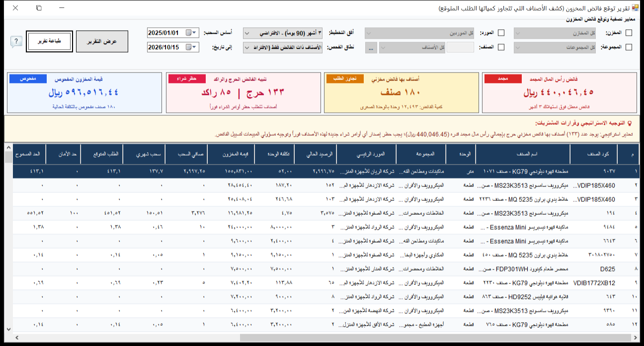Click the blue مفحوص badge
The width and height of the screenshot is (644, 346).
(x=28, y=79)
